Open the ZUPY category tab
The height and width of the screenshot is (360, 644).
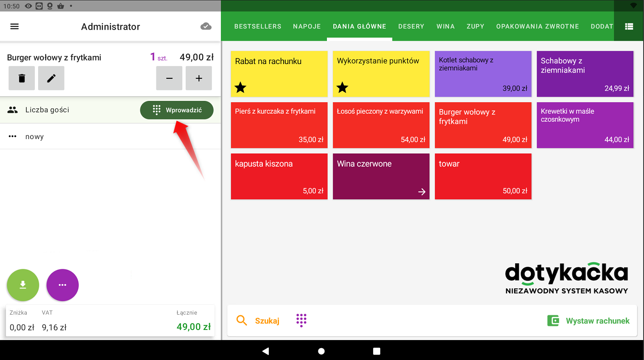pos(475,27)
